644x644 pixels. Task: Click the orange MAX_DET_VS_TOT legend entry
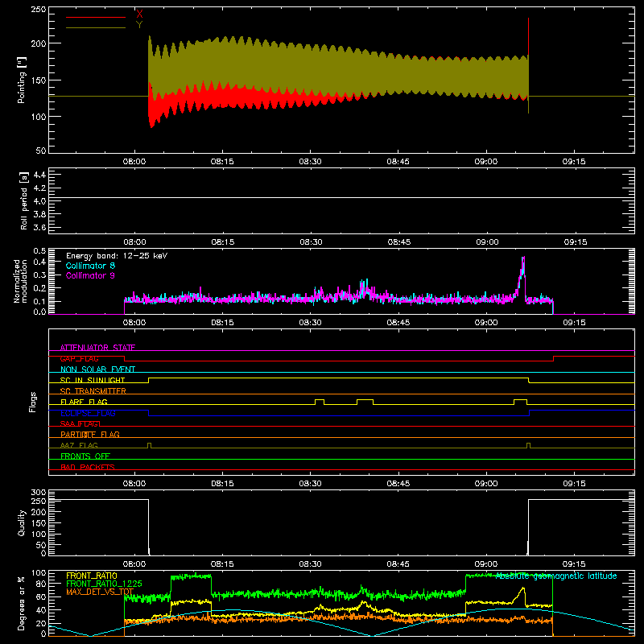pos(100,592)
